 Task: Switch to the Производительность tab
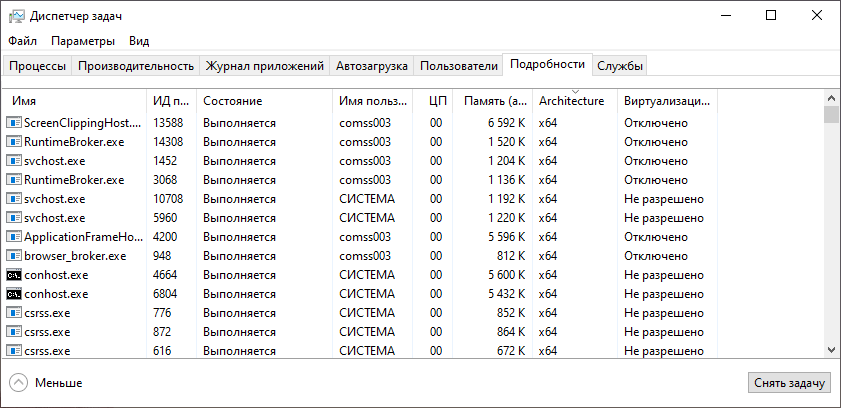tap(136, 66)
